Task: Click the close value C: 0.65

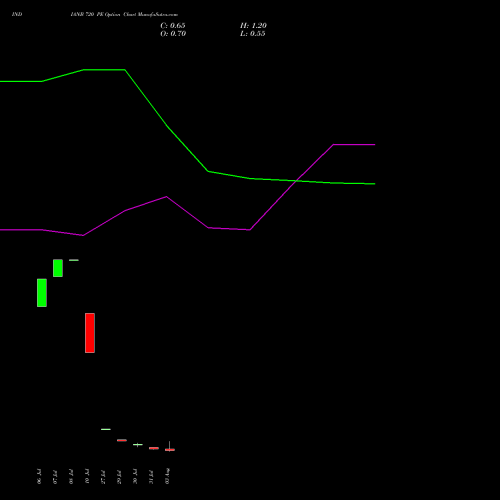Action: coord(173,26)
